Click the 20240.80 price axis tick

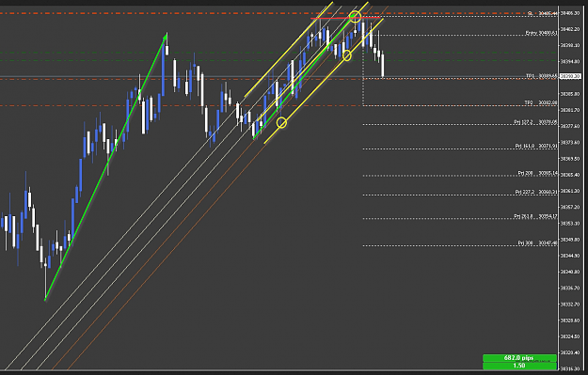pos(570,272)
